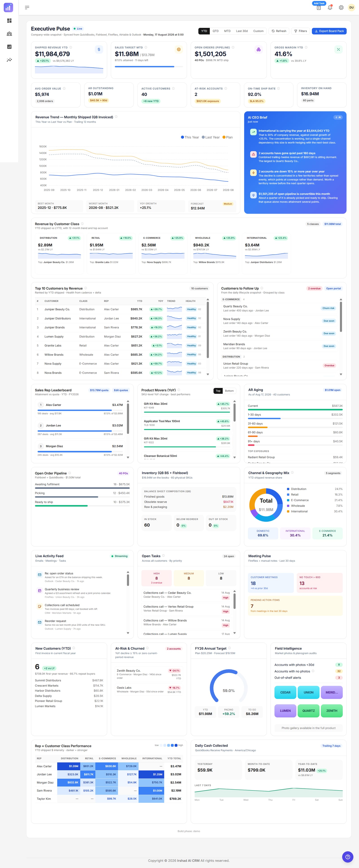Viewport: 359px width, 868px height.
Task: Toggle Plan series in legend
Action: (228, 137)
